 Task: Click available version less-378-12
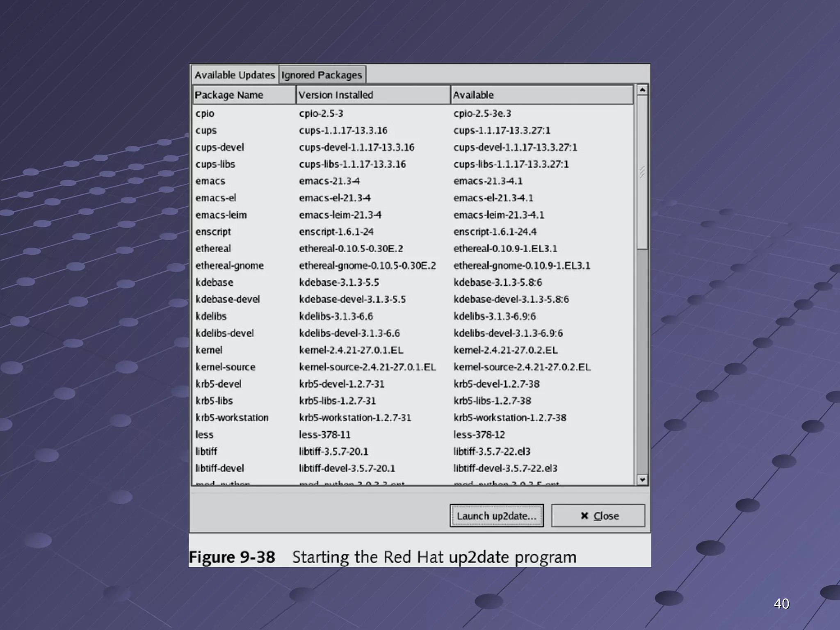pyautogui.click(x=479, y=434)
